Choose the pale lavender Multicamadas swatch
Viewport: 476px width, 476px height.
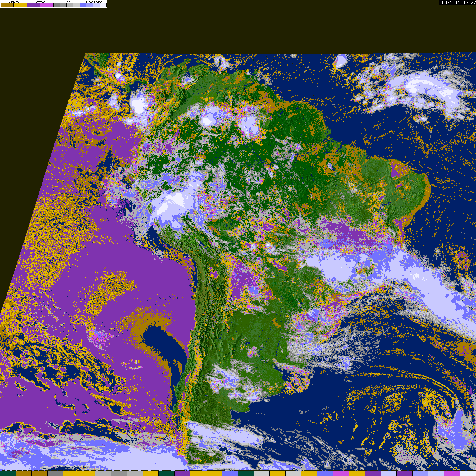96,5
